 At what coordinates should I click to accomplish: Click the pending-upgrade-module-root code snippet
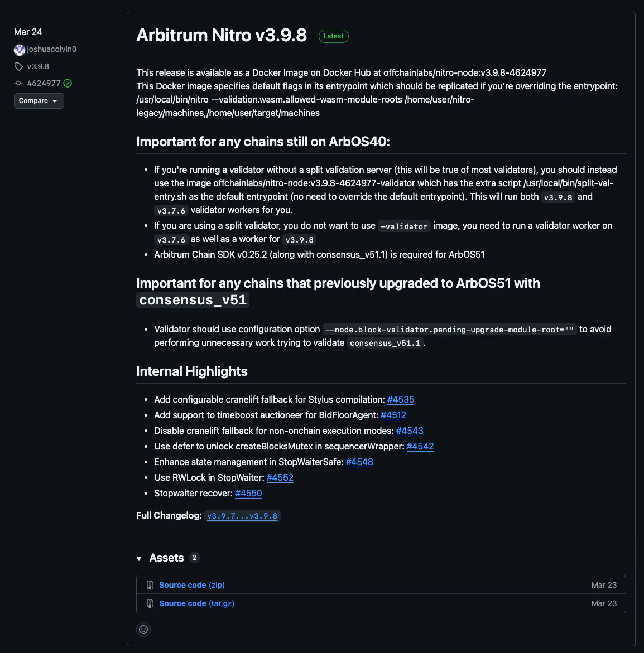click(449, 330)
